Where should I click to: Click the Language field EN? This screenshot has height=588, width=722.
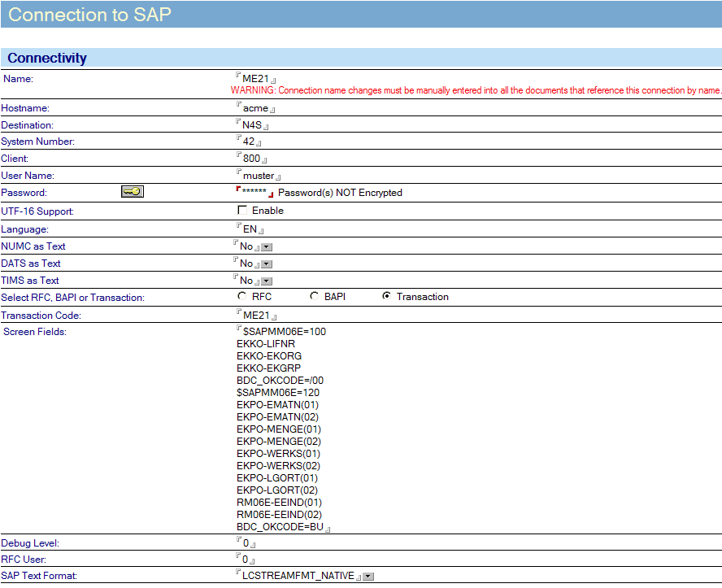point(250,229)
